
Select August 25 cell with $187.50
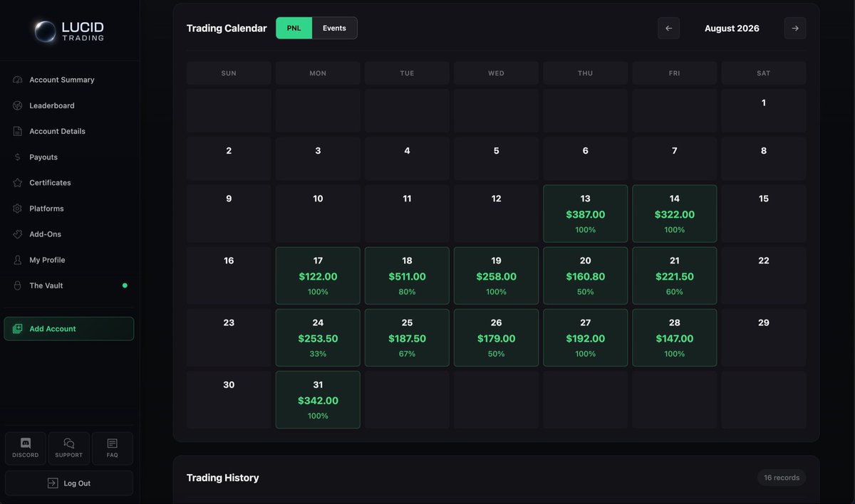[x=407, y=337]
